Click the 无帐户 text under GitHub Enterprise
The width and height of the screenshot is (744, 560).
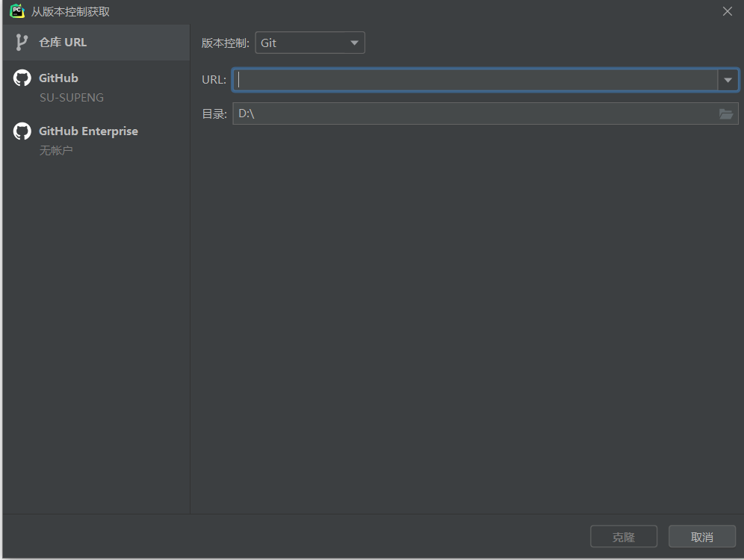click(56, 150)
